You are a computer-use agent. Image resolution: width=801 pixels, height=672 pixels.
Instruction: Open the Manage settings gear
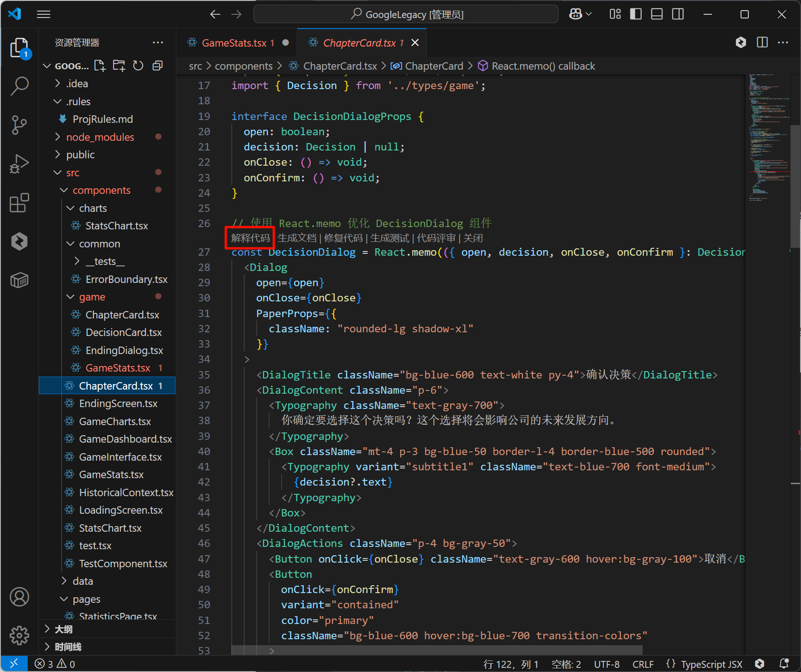click(19, 636)
